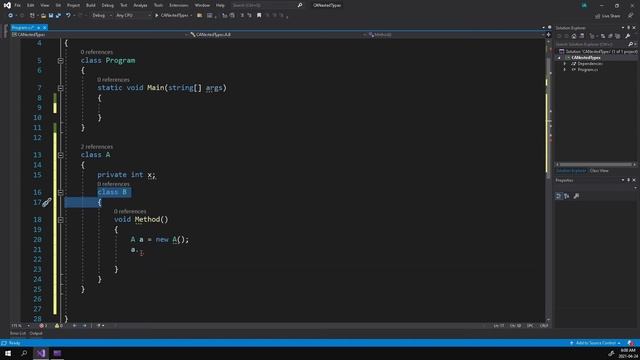Switch to the Class View tab
Viewport: 640px width, 360px height.
pyautogui.click(x=599, y=171)
